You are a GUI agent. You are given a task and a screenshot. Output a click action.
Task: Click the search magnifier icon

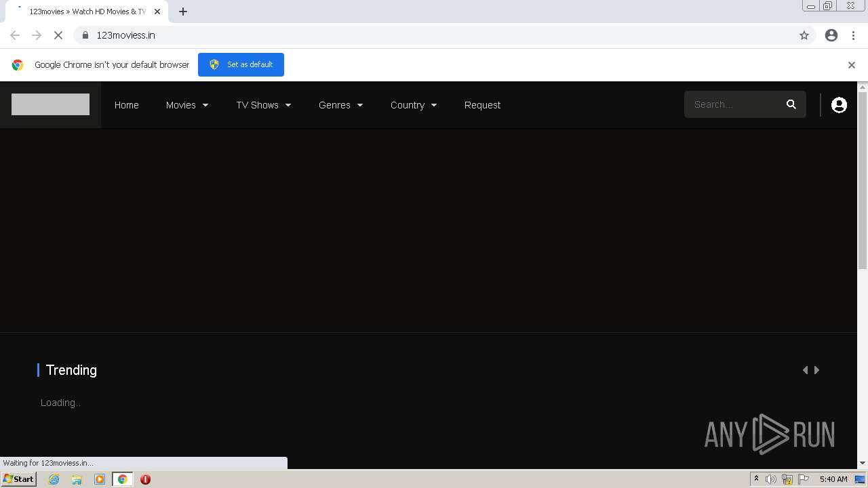click(x=791, y=104)
